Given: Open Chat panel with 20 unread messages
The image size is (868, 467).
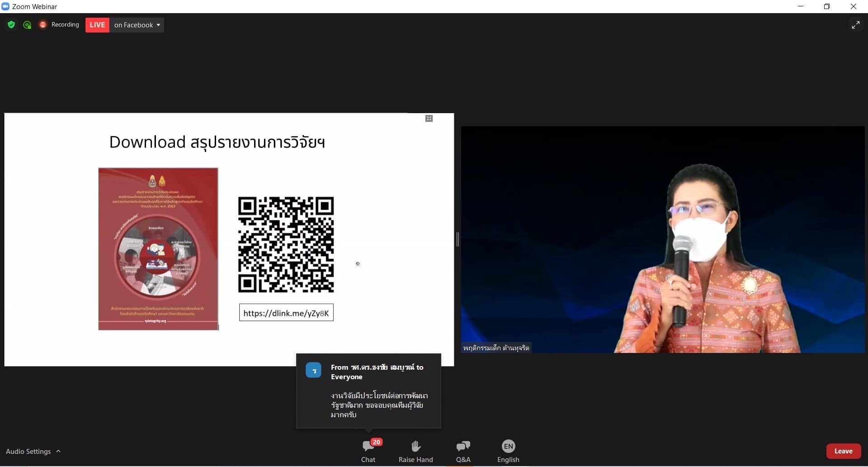Looking at the screenshot, I should (x=368, y=451).
